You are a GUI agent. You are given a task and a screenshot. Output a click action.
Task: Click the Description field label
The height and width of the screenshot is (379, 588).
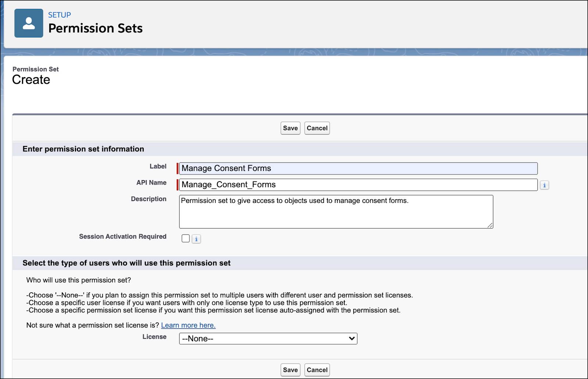(148, 199)
